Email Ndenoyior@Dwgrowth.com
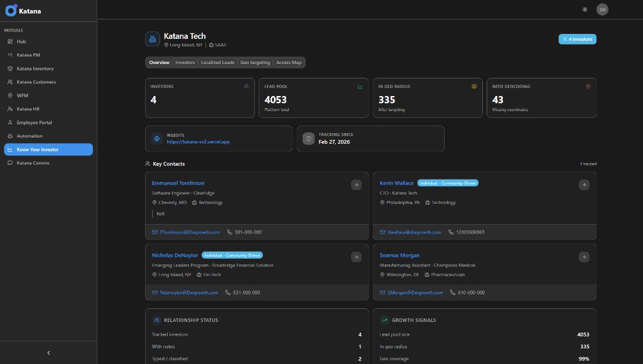The height and width of the screenshot is (364, 643). pyautogui.click(x=189, y=292)
